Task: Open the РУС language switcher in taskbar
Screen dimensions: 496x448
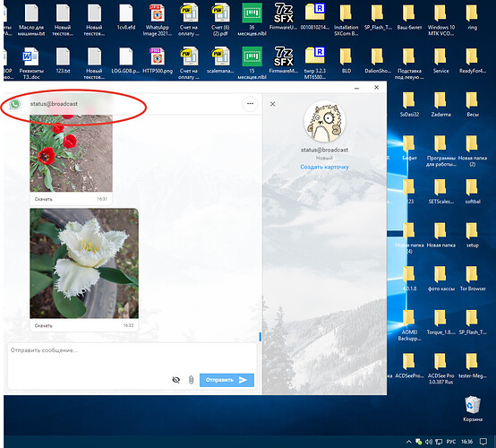Action: (x=450, y=442)
